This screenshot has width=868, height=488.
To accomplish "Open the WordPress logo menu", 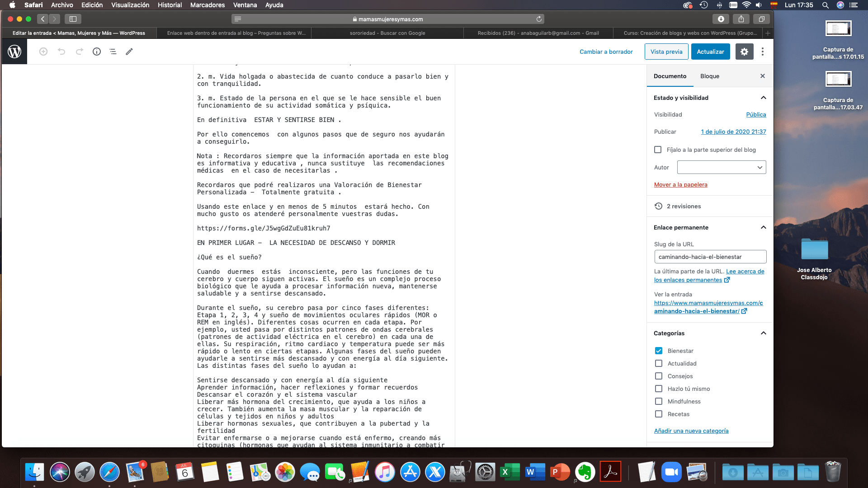I will pos(14,52).
